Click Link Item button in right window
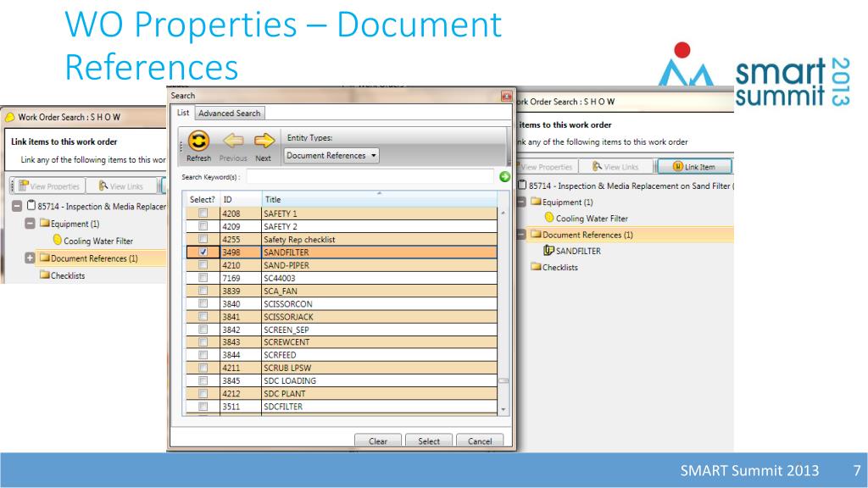Image resolution: width=868 pixels, height=488 pixels. pos(694,167)
